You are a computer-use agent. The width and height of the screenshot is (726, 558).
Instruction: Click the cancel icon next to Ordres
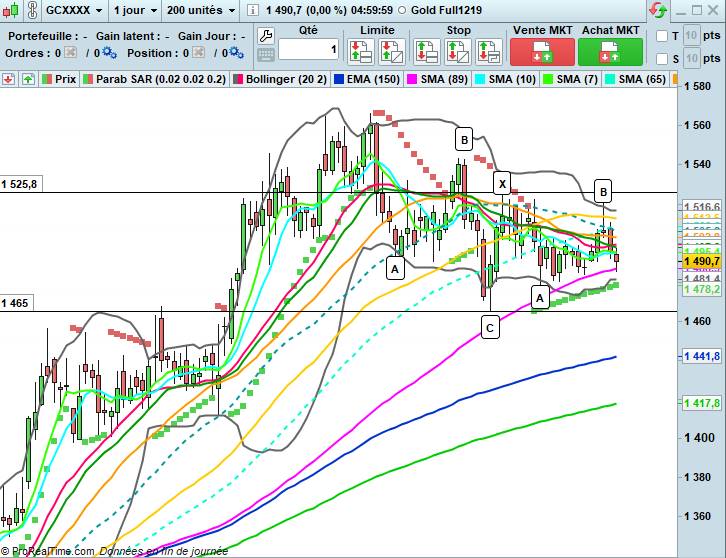pyautogui.click(x=70, y=53)
